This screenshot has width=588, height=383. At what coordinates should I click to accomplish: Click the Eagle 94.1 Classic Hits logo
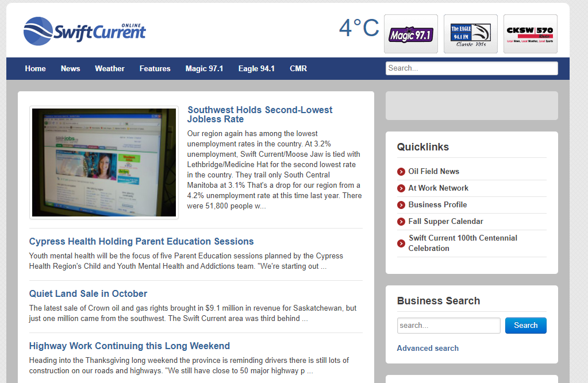[470, 33]
